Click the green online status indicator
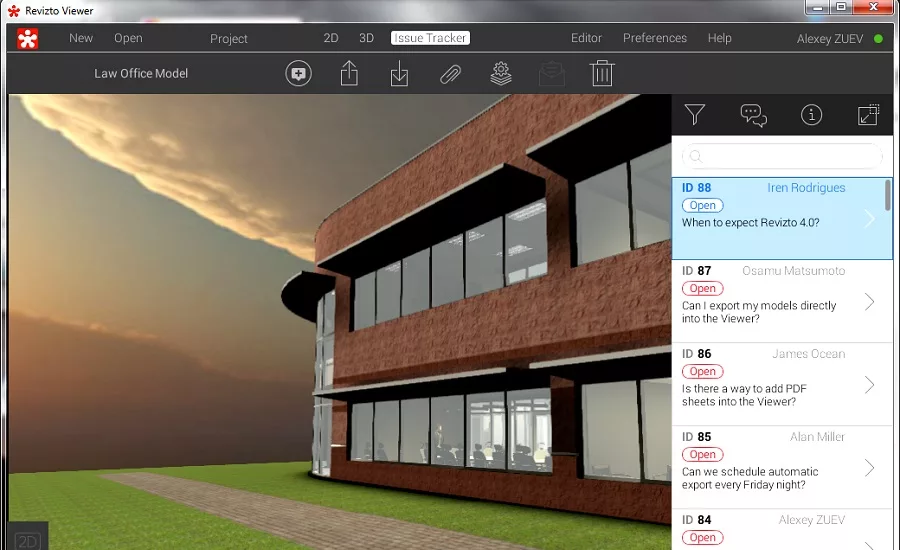The image size is (900, 550). (878, 39)
